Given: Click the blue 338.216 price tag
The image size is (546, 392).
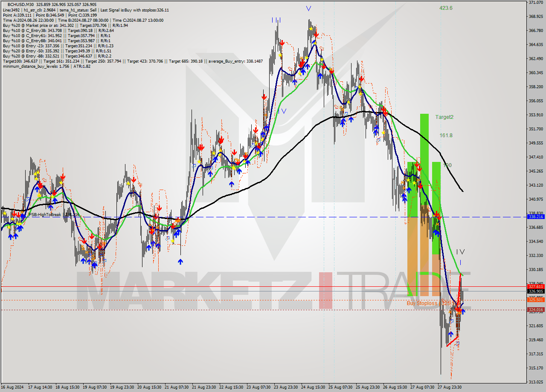Looking at the screenshot, I should 536,217.
